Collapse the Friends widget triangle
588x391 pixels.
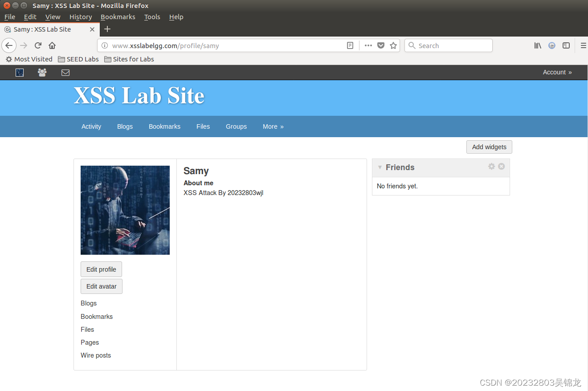380,167
